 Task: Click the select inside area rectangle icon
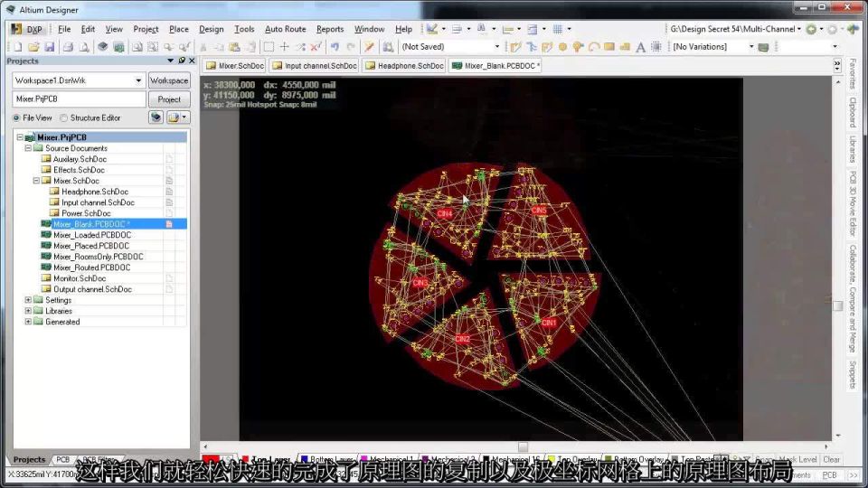269,47
